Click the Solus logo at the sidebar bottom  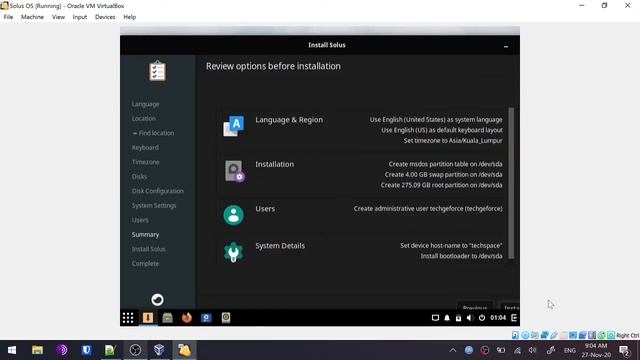(158, 300)
